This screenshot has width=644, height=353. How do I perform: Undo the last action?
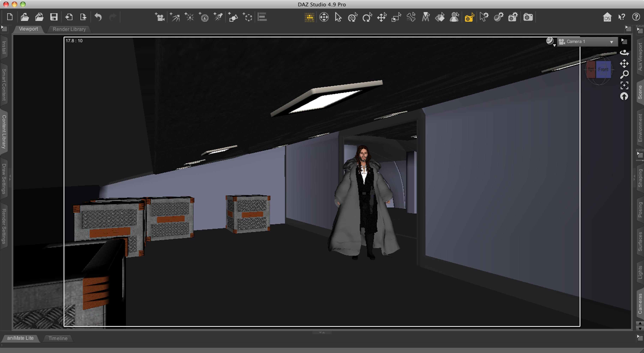click(98, 17)
